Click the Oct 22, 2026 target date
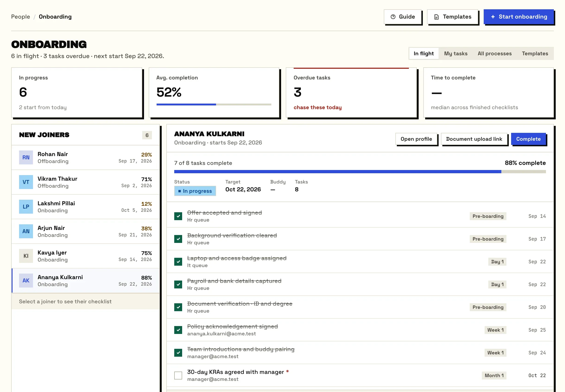 point(243,189)
